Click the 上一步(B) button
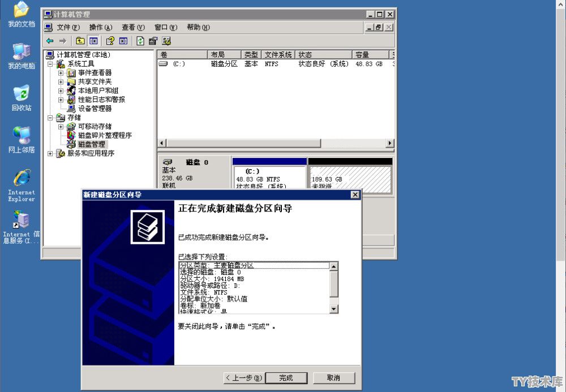This screenshot has height=392, width=566. [x=244, y=377]
